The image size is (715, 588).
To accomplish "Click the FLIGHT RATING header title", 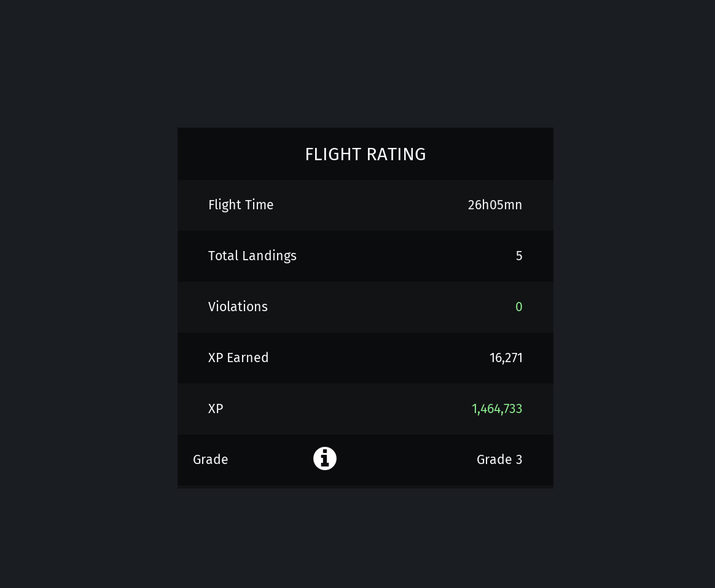I will coord(365,155).
